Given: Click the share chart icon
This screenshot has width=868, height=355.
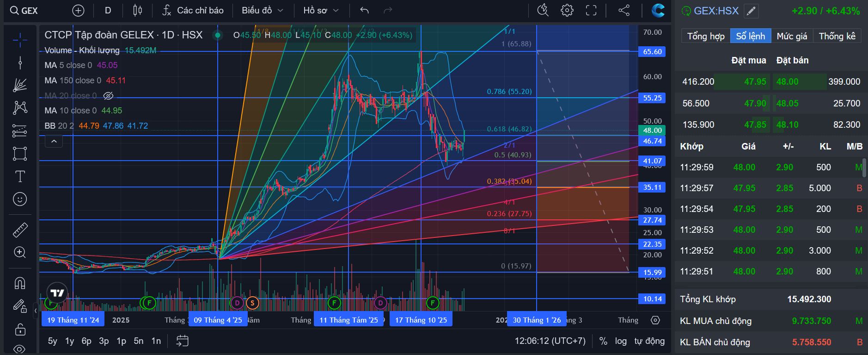Looking at the screenshot, I should coord(624,10).
